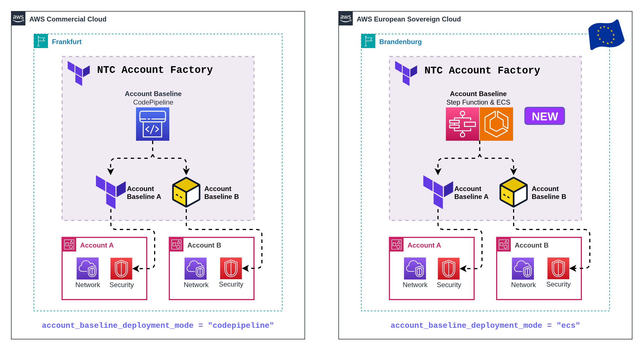Click 'NTC Account Factory' heading in Brandenburg

(x=482, y=70)
